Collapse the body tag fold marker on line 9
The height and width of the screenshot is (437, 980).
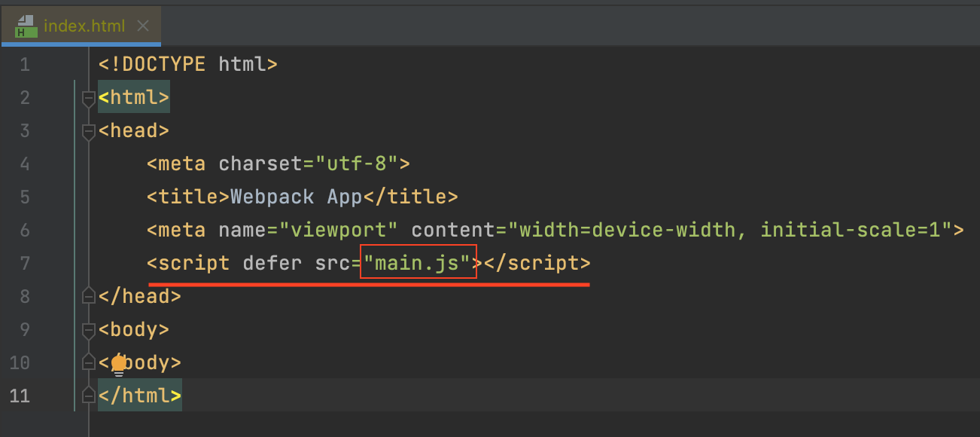pos(89,329)
